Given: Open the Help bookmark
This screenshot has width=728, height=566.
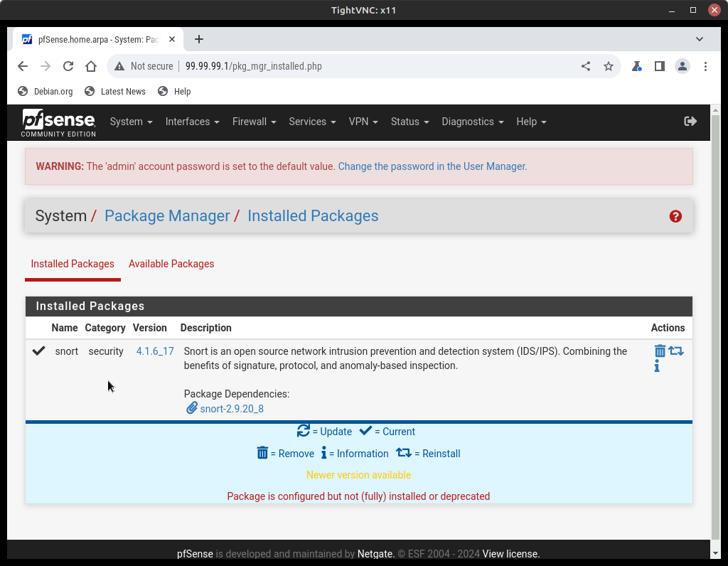Looking at the screenshot, I should coord(174,92).
